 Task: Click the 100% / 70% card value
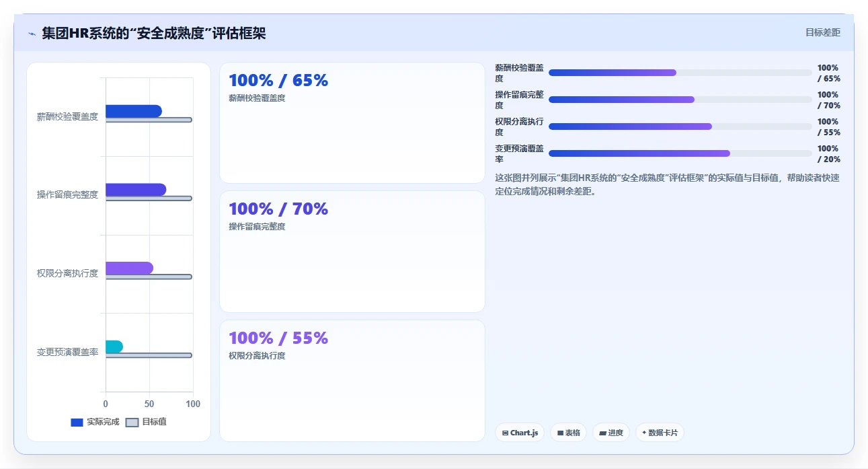click(x=278, y=209)
